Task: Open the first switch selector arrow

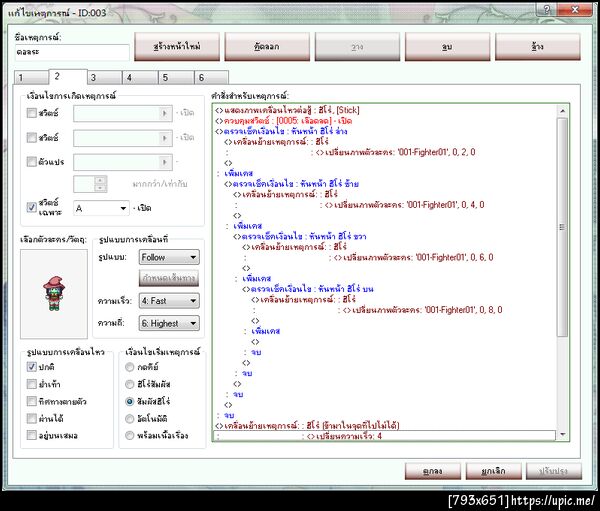Action: [x=165, y=113]
